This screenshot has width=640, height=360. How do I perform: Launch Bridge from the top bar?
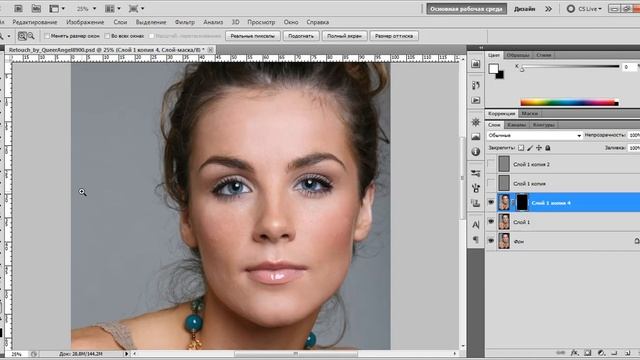[18, 8]
